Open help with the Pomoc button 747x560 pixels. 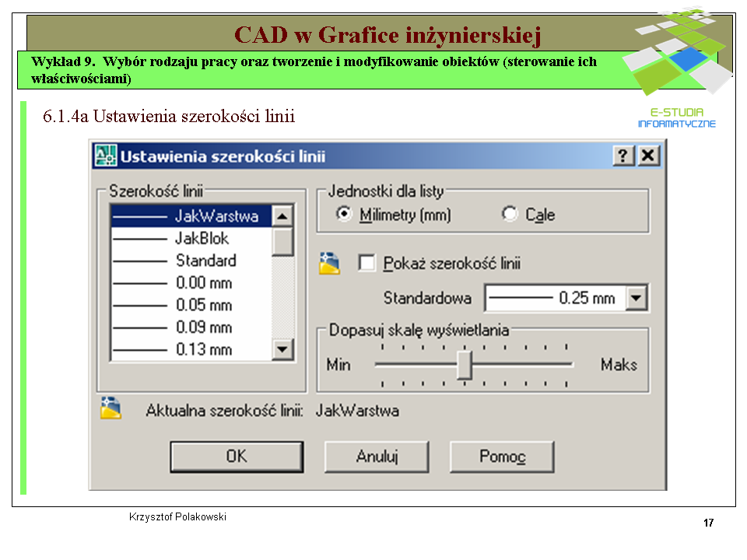502,457
